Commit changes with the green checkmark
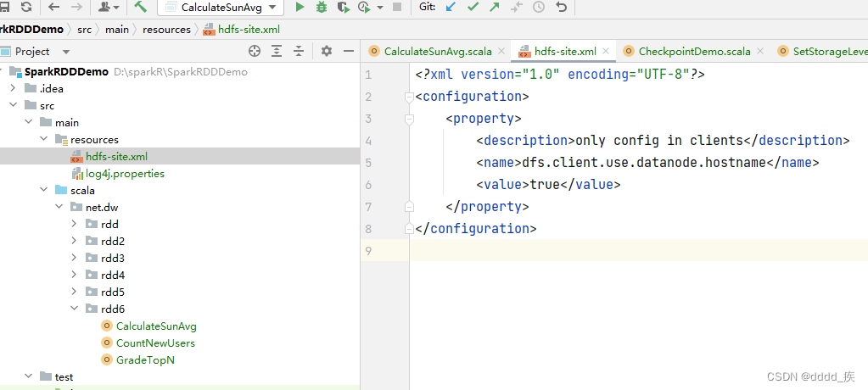 (x=473, y=7)
